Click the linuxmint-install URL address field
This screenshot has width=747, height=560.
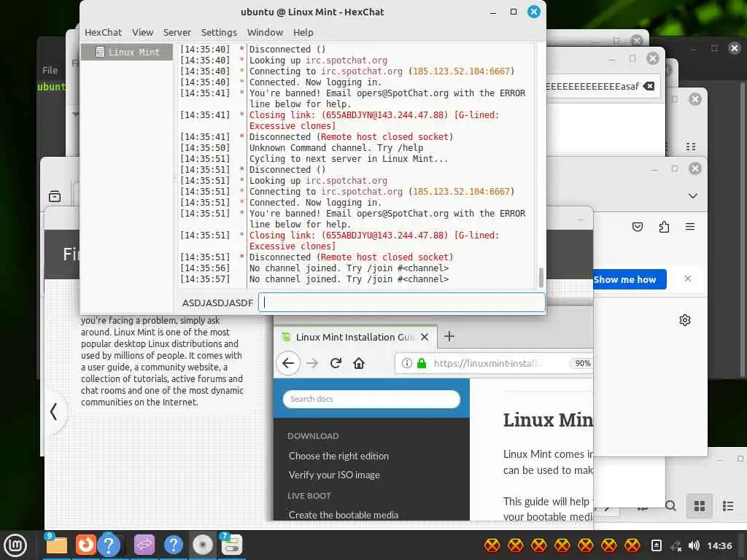495,363
